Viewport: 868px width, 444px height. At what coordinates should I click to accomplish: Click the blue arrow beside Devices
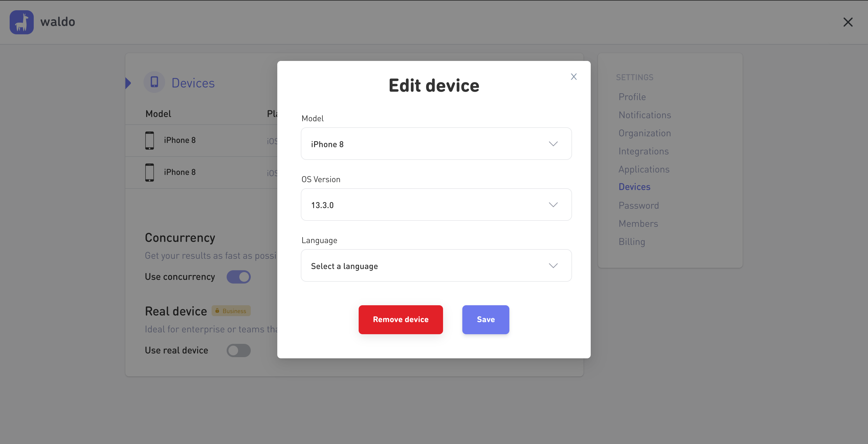pos(128,83)
